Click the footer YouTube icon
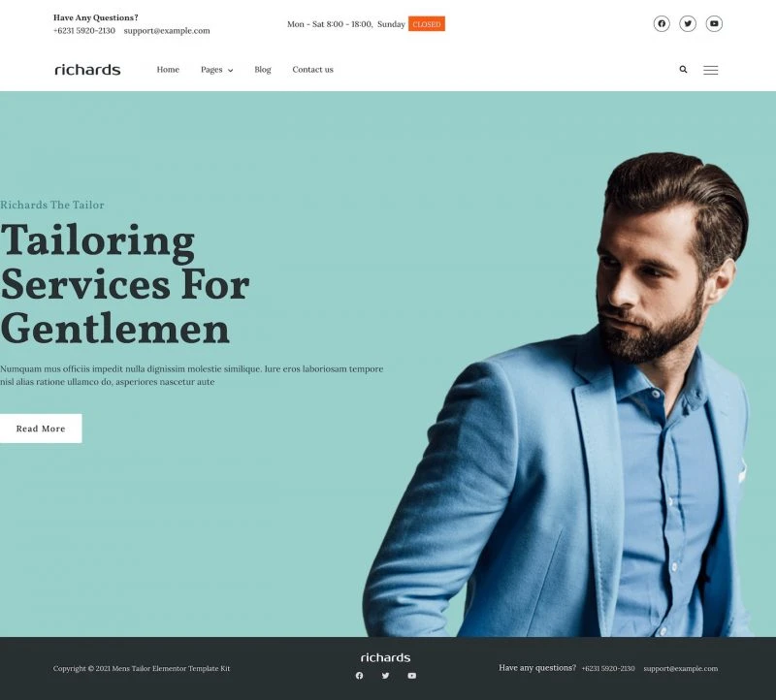The width and height of the screenshot is (776, 700). [x=411, y=675]
